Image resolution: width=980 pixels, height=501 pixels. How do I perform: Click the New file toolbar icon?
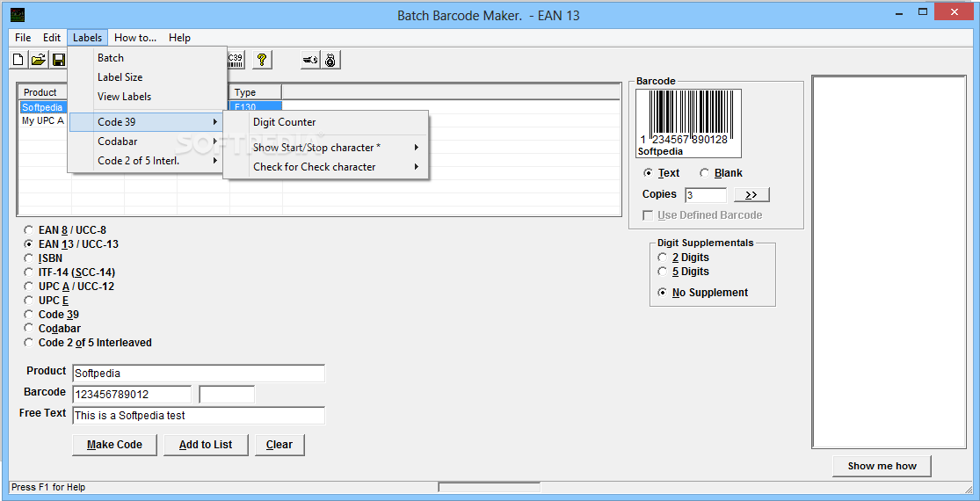[x=18, y=60]
